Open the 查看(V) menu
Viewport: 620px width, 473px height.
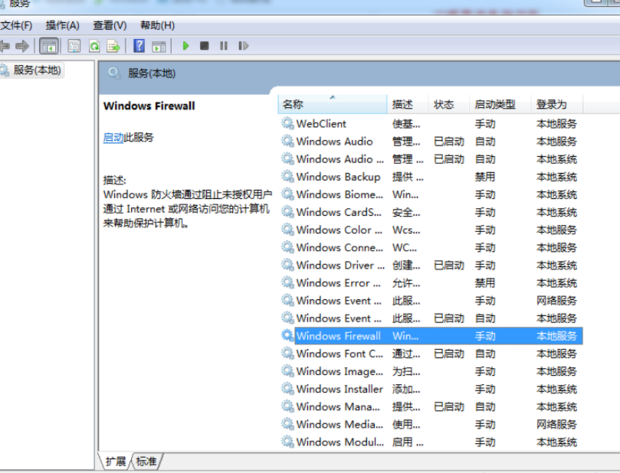pyautogui.click(x=110, y=26)
